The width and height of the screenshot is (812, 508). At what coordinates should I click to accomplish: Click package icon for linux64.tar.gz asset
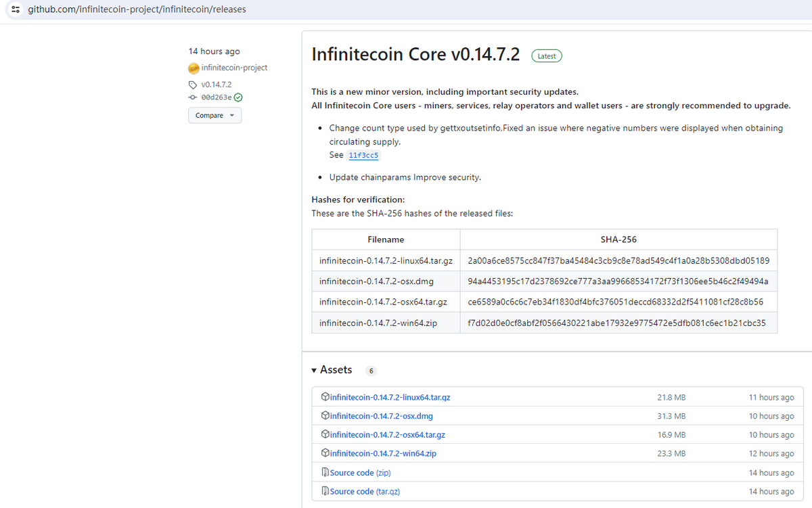click(325, 397)
